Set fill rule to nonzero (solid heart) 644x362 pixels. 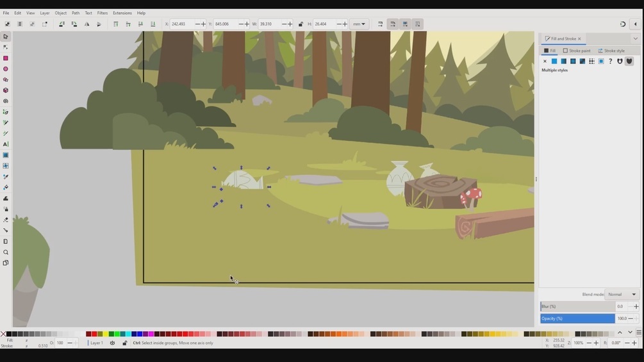tap(629, 61)
